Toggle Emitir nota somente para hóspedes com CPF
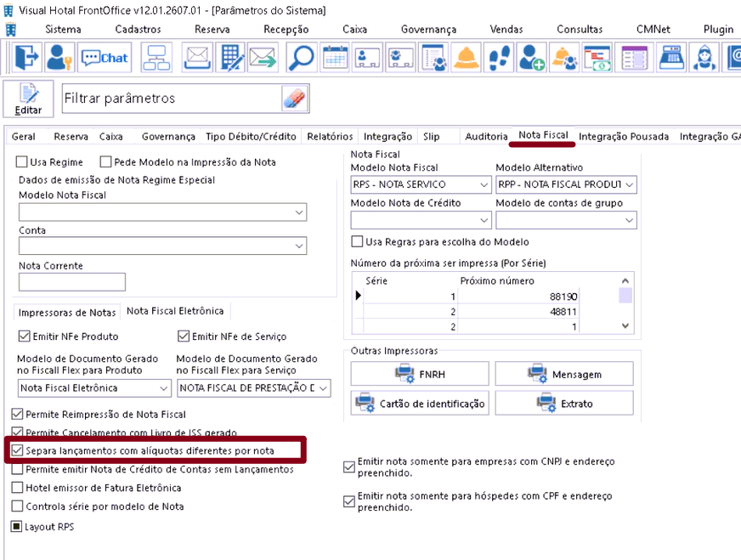Screen dimensions: 741x560 pyautogui.click(x=349, y=501)
